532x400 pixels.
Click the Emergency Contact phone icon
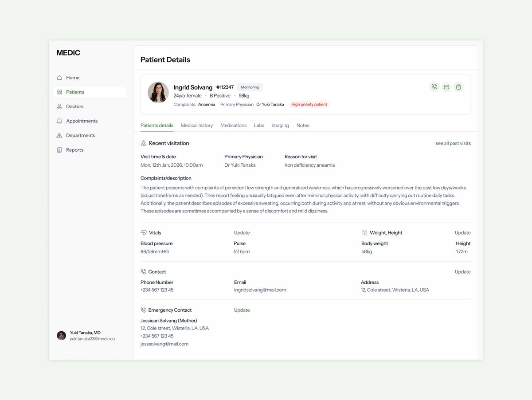(143, 310)
